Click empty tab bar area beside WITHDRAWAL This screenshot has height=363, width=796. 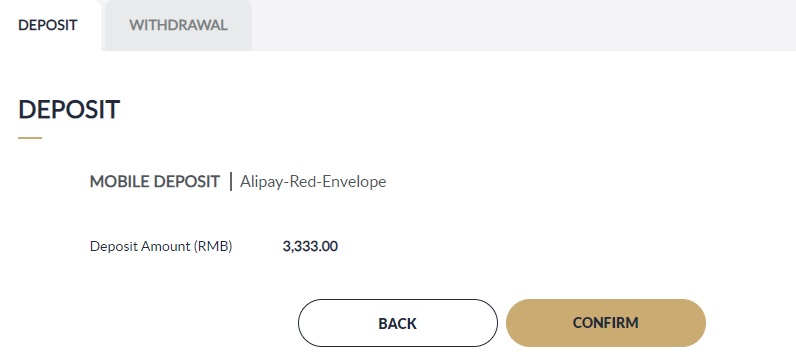(x=524, y=25)
